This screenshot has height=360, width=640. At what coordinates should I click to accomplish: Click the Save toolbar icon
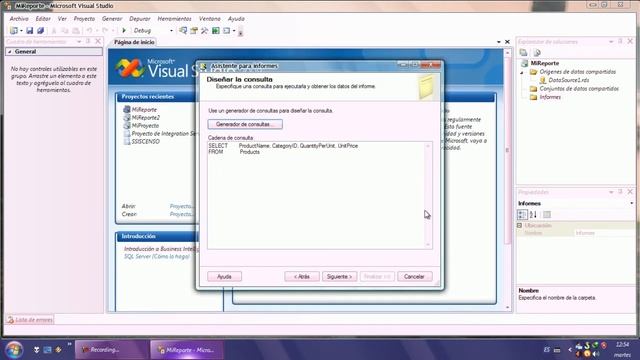(29, 31)
